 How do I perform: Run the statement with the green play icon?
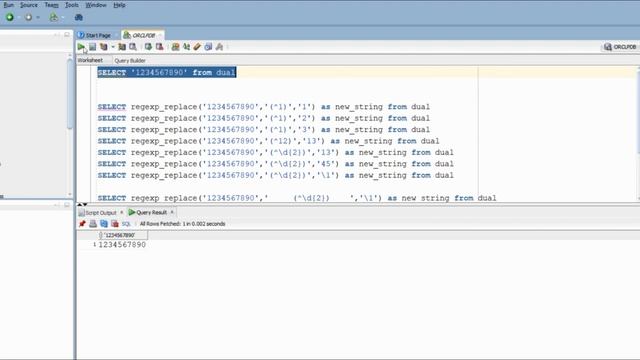pyautogui.click(x=81, y=47)
